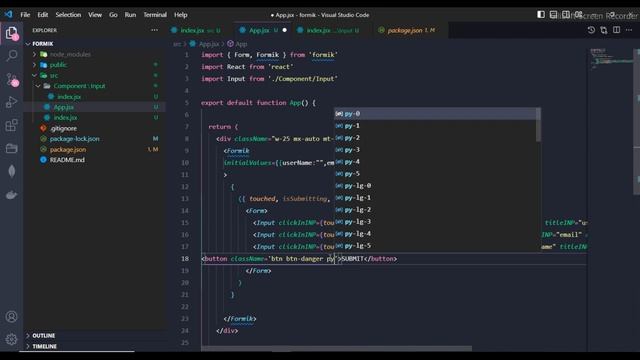
Task: Select py-lg-0 autocomplete suggestion
Action: coord(436,186)
